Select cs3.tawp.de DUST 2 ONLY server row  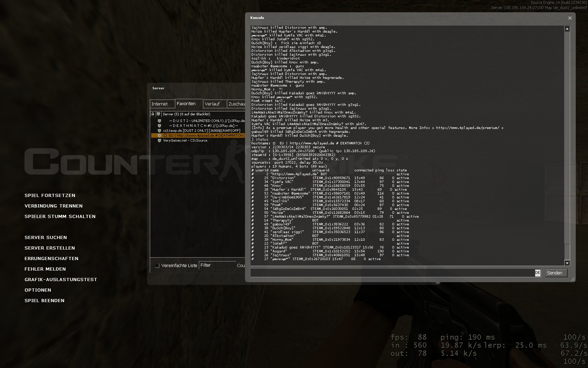coord(198,130)
